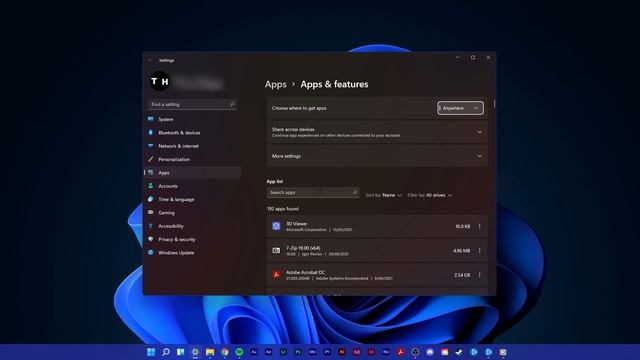Open taskbar Search
This screenshot has width=640, height=360.
click(x=166, y=352)
